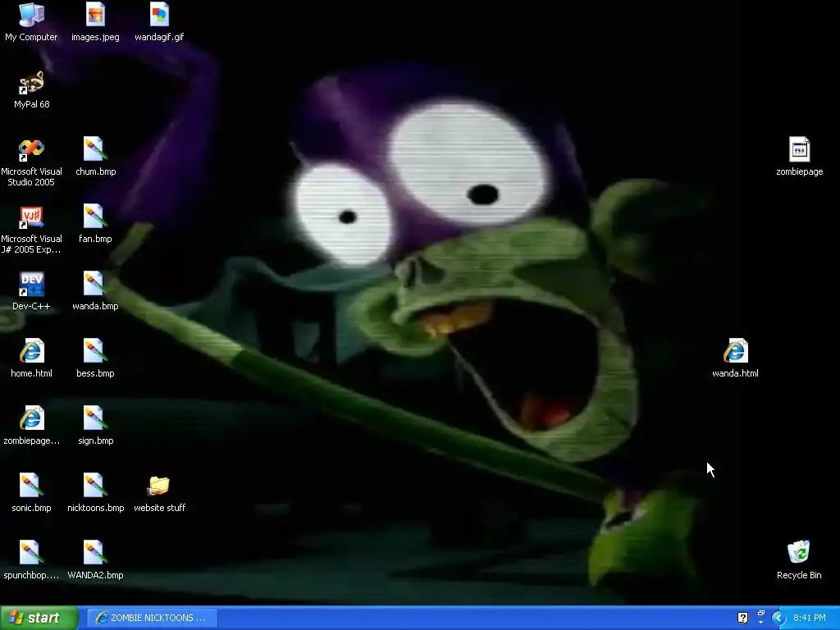
Task: Click the help question mark tray icon
Action: 742,618
